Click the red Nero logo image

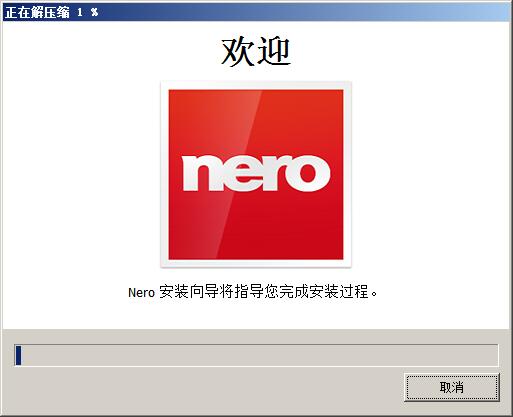[x=256, y=174]
